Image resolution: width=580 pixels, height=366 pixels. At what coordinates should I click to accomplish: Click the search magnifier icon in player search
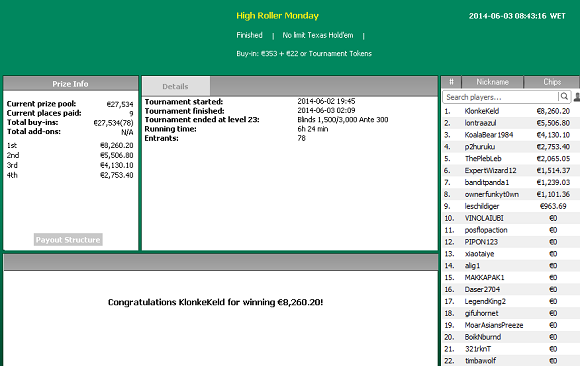(x=564, y=97)
